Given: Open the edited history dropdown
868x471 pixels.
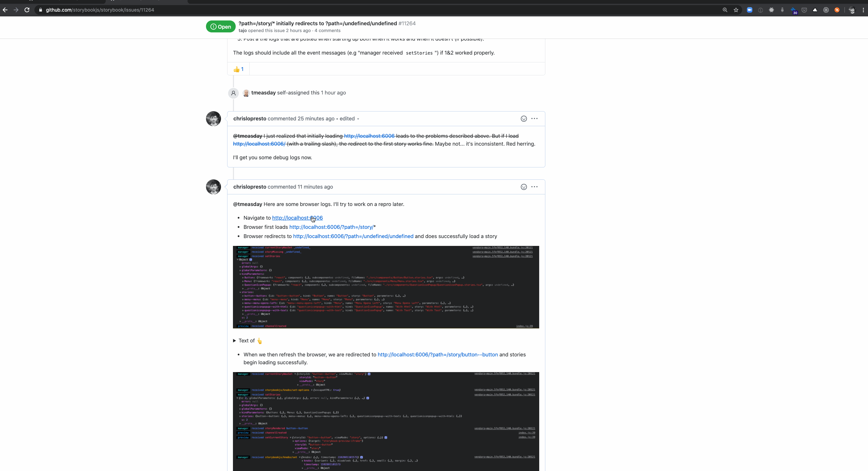Looking at the screenshot, I should coord(349,119).
